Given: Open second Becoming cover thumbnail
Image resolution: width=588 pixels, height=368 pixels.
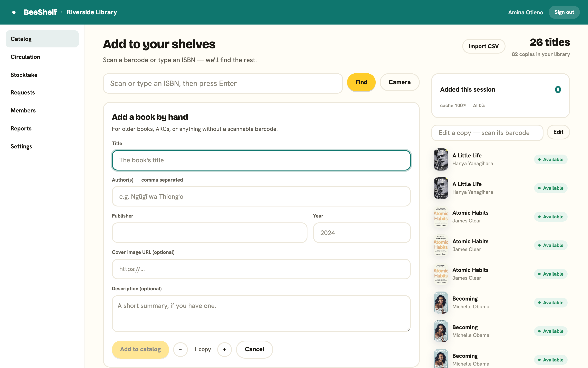Looking at the screenshot, I should point(441,331).
